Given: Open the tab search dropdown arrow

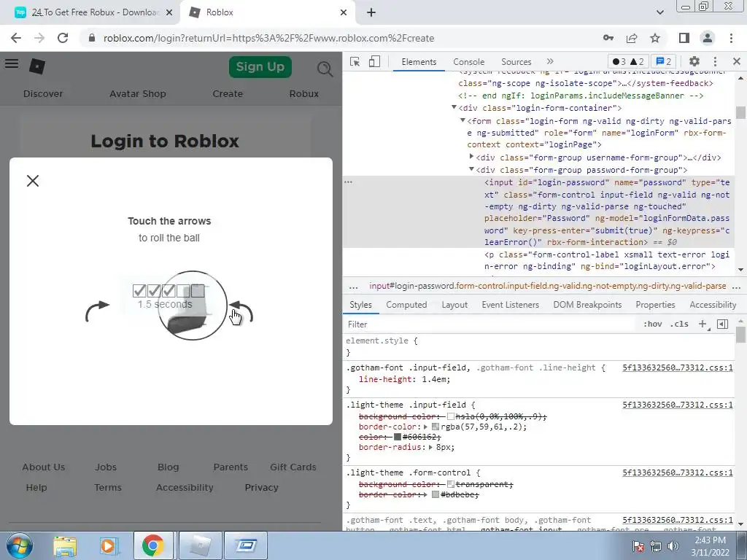Looking at the screenshot, I should coord(659,12).
